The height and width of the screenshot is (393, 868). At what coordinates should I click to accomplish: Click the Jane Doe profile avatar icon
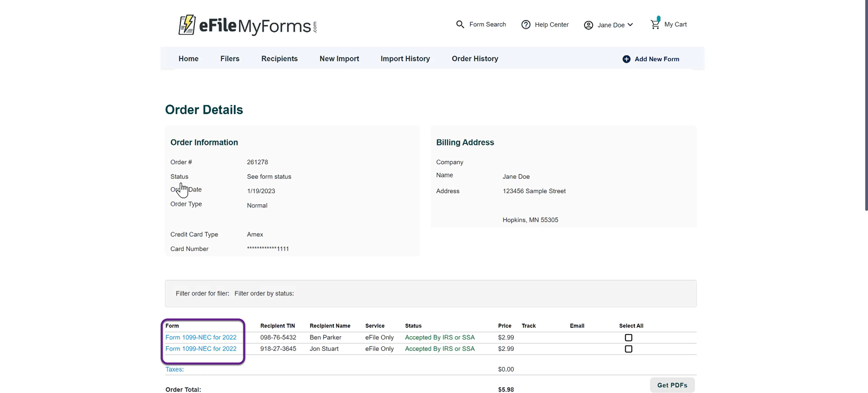(x=588, y=25)
